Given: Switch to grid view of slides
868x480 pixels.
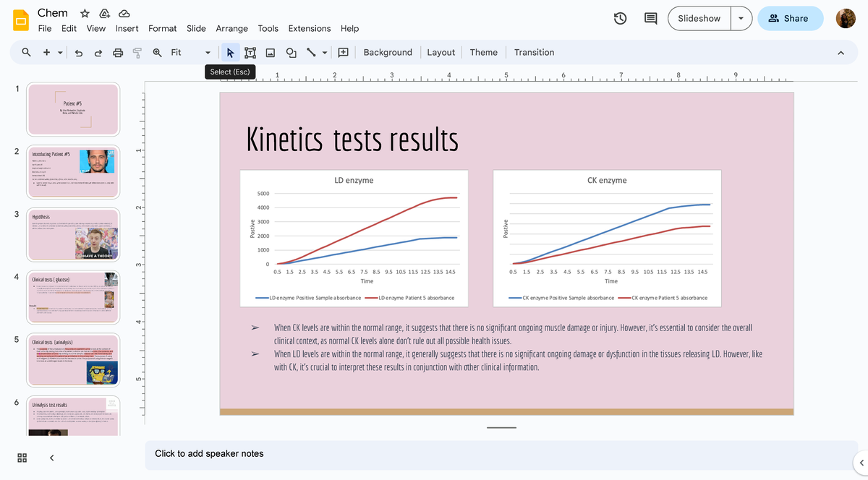Looking at the screenshot, I should [x=22, y=458].
